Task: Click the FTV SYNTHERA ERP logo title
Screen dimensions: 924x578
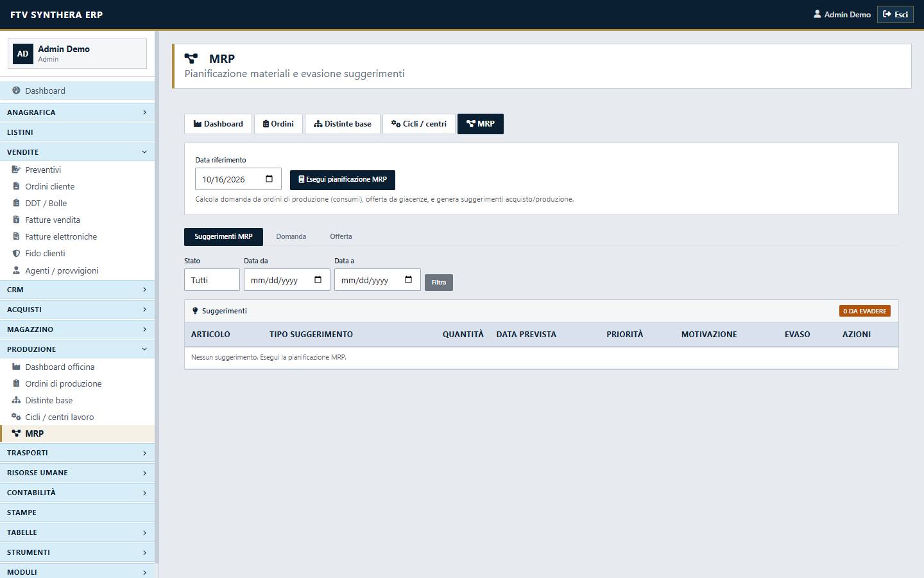Action: (x=56, y=14)
